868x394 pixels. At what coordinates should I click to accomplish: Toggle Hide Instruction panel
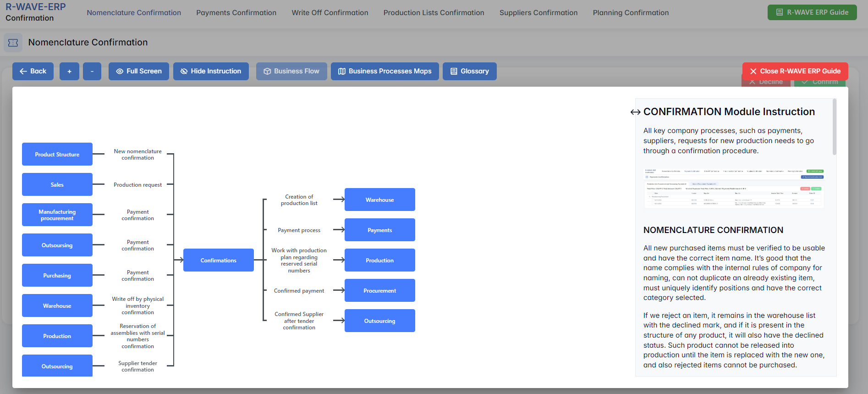[x=211, y=72]
